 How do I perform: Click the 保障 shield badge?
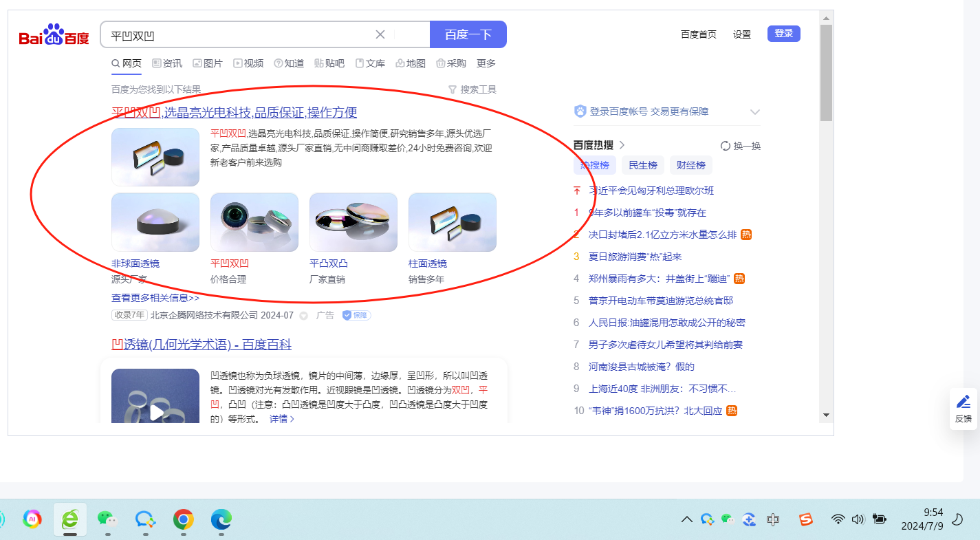point(357,315)
